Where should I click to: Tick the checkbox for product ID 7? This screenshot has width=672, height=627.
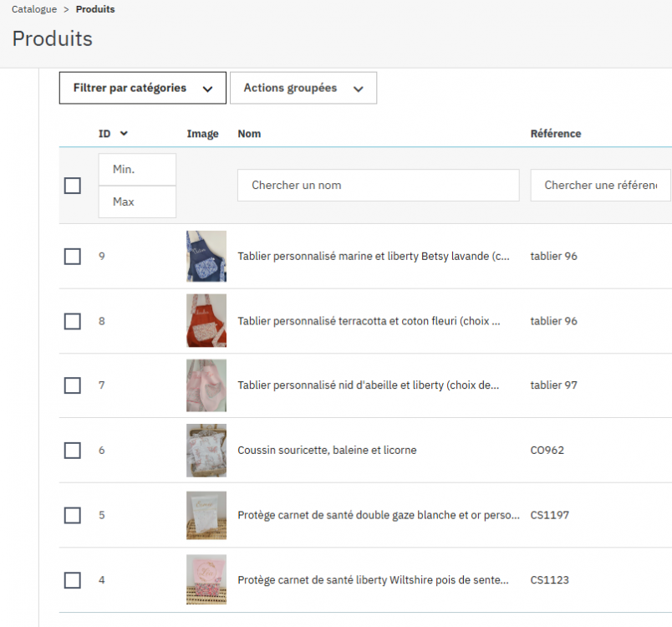73,385
